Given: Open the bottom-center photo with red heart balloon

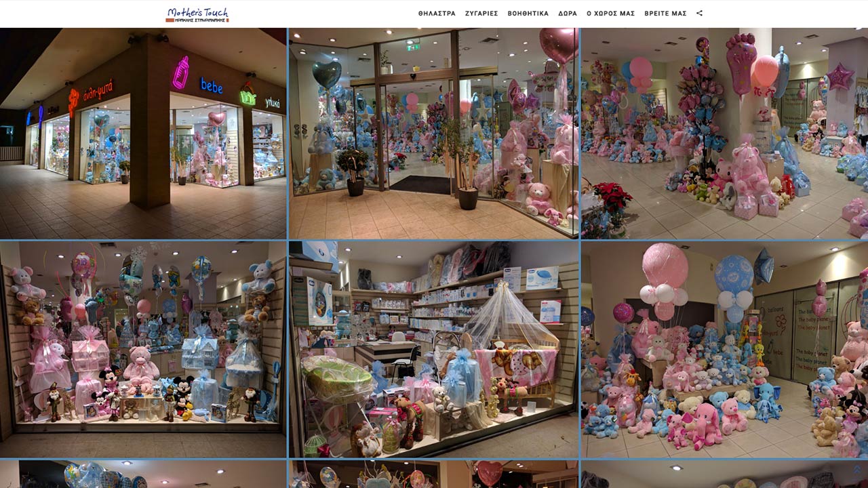Looking at the screenshot, I should coord(434,474).
